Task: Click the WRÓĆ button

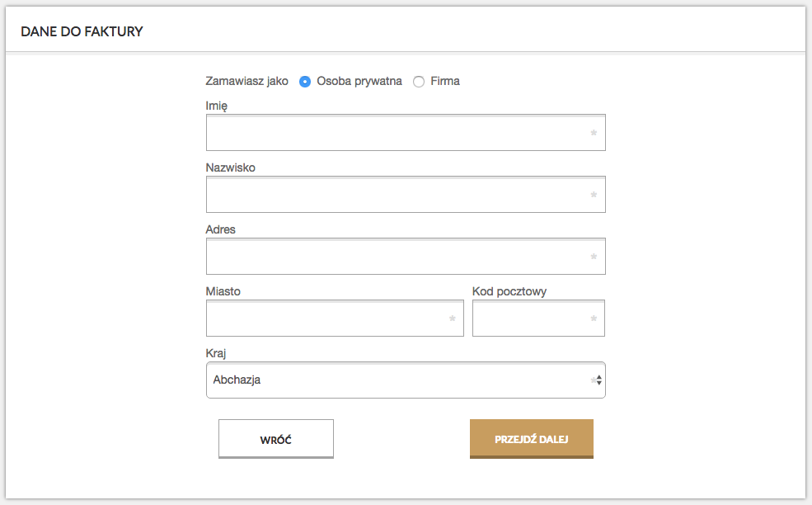Action: point(276,439)
